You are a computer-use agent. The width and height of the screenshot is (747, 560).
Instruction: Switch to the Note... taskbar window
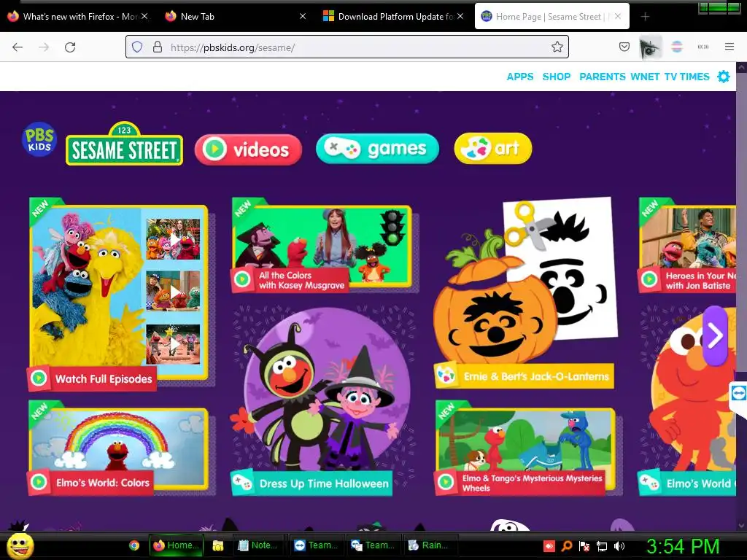click(260, 545)
